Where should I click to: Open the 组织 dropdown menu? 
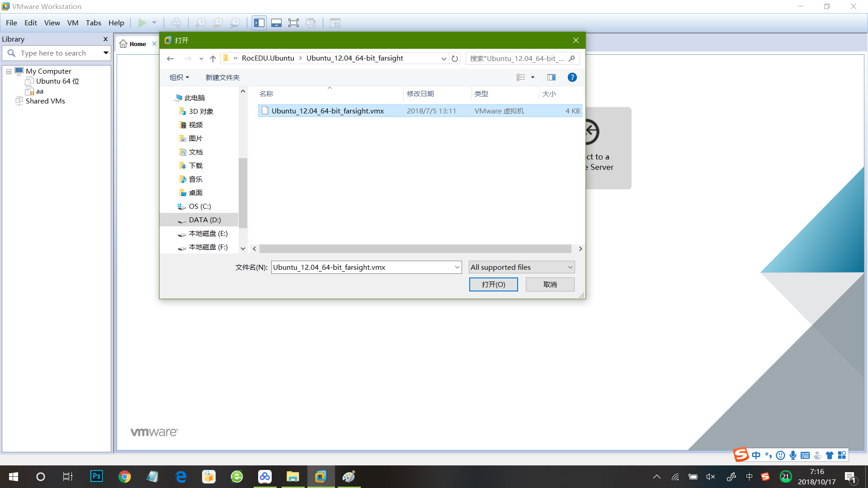click(x=179, y=77)
